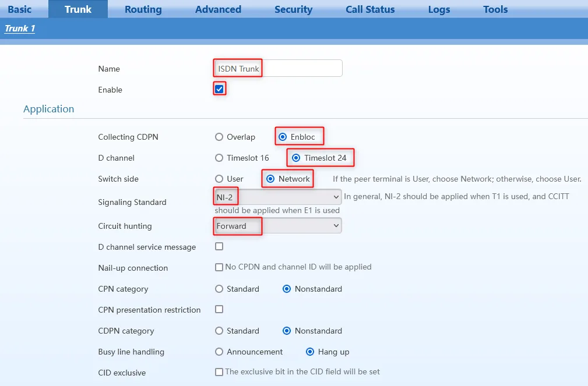Screen dimensions: 588x386
Task: Tick the CID exclusive checkbox
Action: coord(219,372)
